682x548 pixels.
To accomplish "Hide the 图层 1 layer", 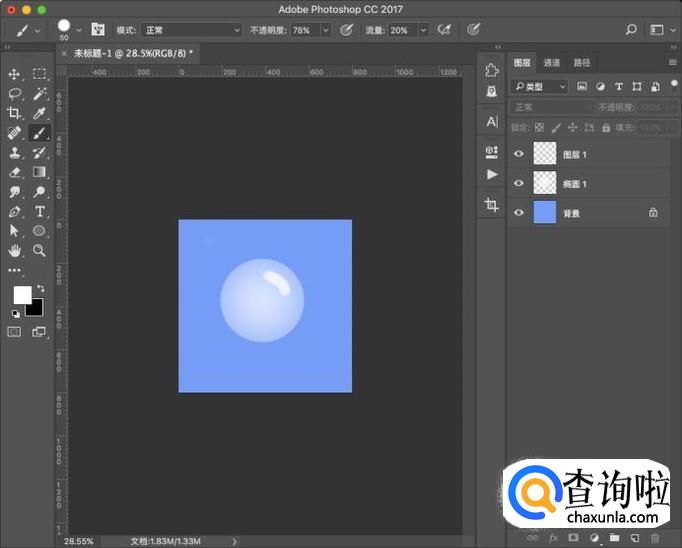I will coord(518,154).
